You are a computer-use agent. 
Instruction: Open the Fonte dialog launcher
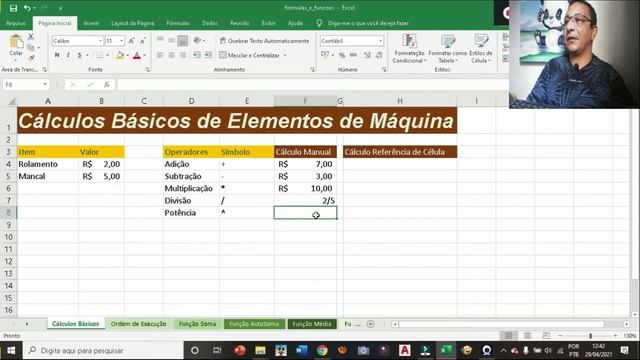[147, 70]
